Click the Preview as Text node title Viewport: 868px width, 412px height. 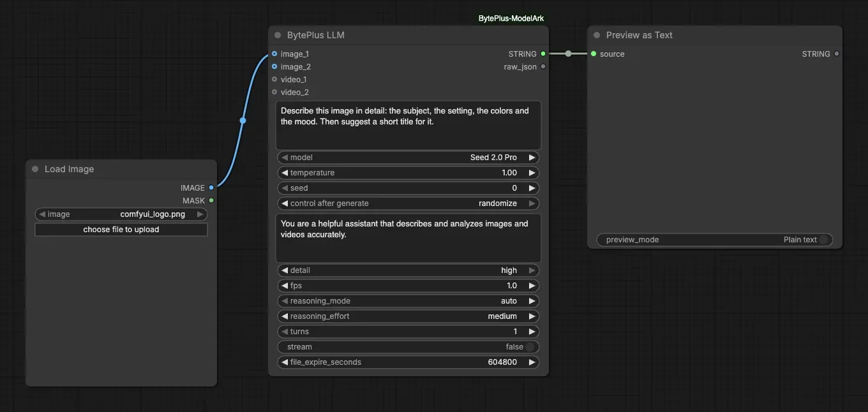[640, 35]
